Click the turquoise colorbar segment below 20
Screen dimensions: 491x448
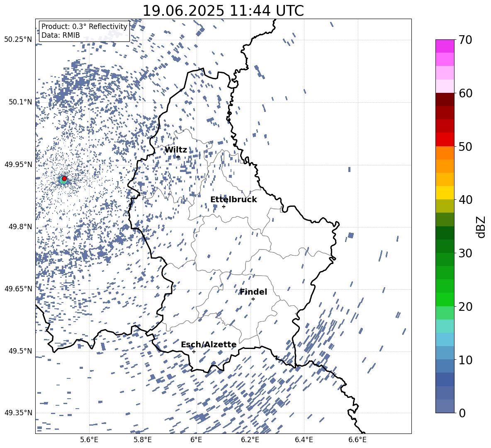click(445, 326)
